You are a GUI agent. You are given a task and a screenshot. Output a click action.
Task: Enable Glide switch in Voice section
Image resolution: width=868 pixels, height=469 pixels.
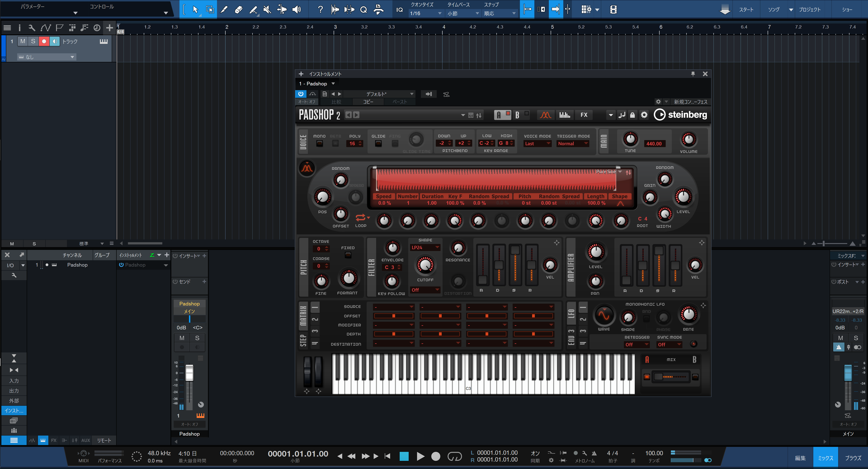pyautogui.click(x=378, y=143)
